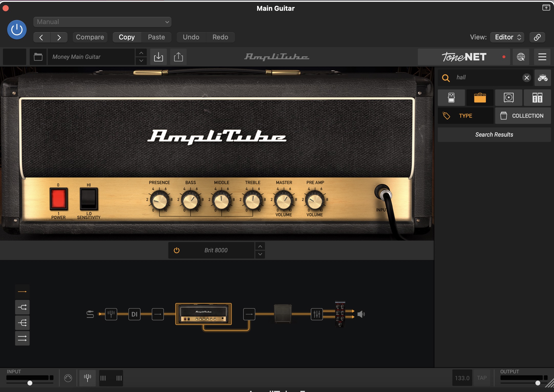Select the rack effects category tab

[x=537, y=98]
